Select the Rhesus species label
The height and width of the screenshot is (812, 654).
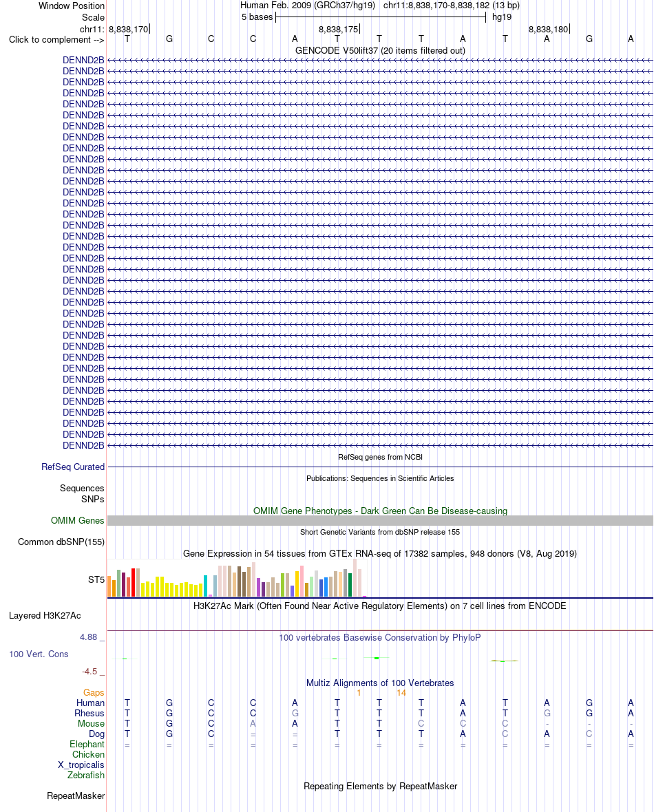[89, 713]
